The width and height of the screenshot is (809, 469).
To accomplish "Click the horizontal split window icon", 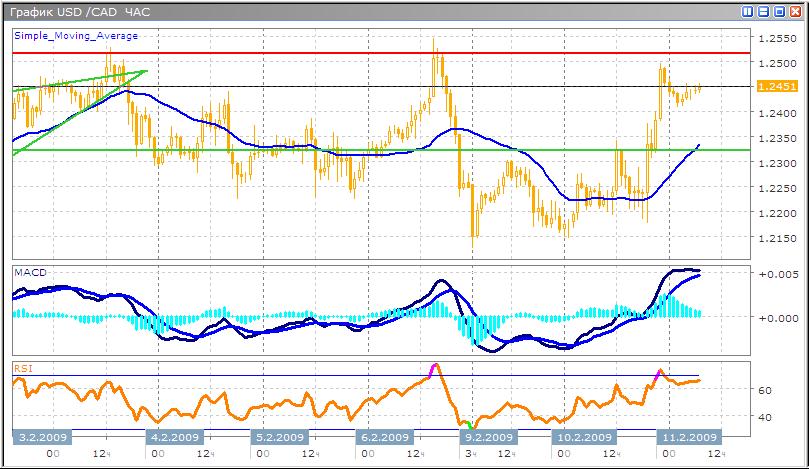I will 763,12.
